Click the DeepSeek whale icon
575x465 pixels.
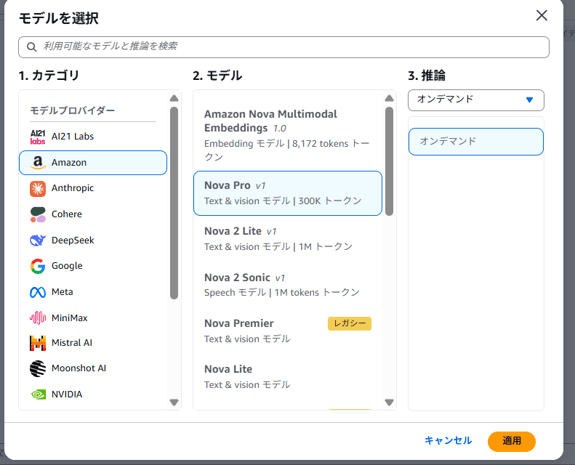[x=38, y=241]
